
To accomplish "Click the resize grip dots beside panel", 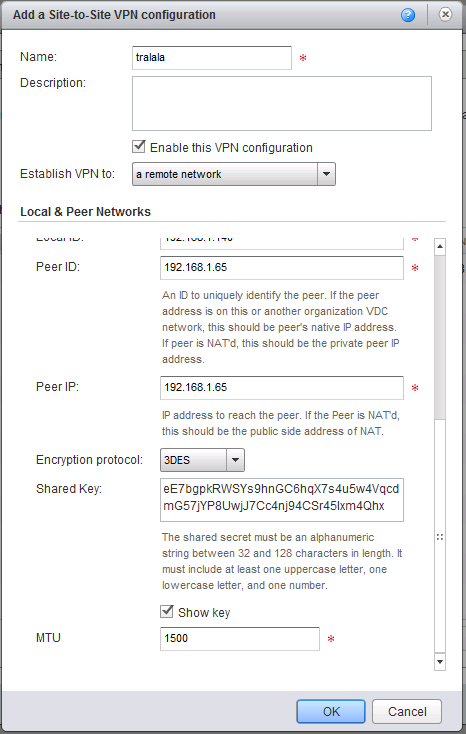I will click(440, 537).
